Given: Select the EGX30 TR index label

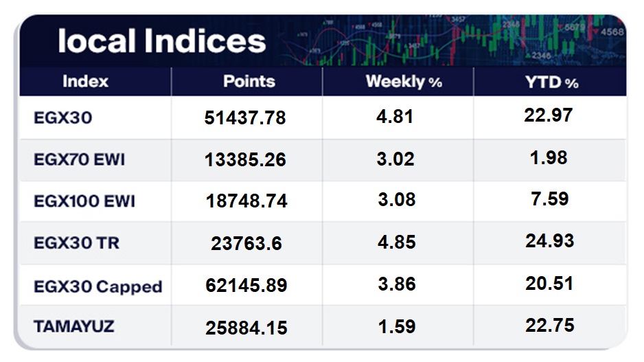Looking at the screenshot, I should click(x=76, y=242).
